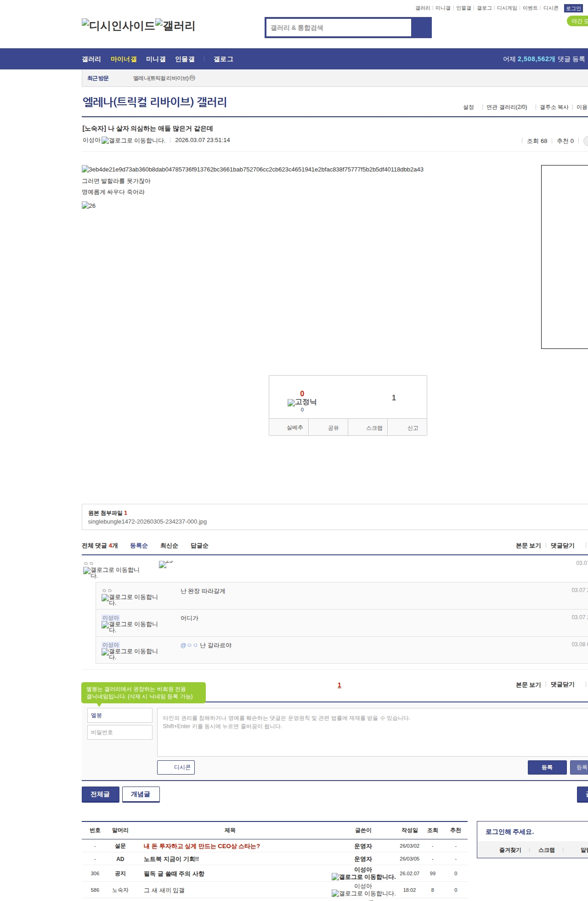Open gallog icon beside '어디가' reply
The width and height of the screenshot is (588, 901).
point(130,627)
